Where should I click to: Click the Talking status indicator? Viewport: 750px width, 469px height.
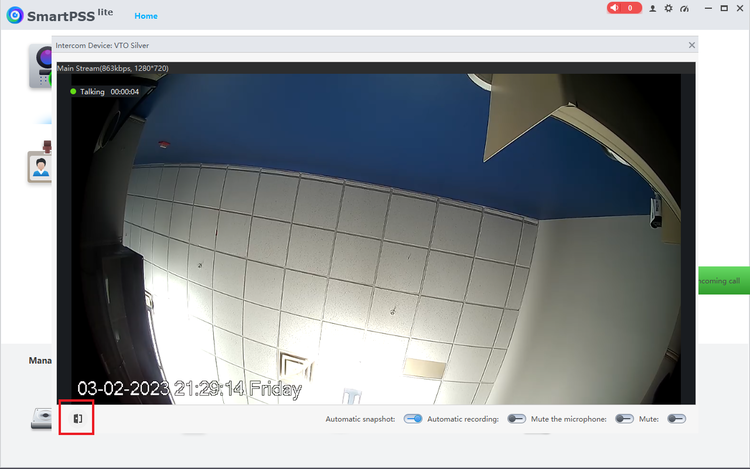click(x=104, y=92)
